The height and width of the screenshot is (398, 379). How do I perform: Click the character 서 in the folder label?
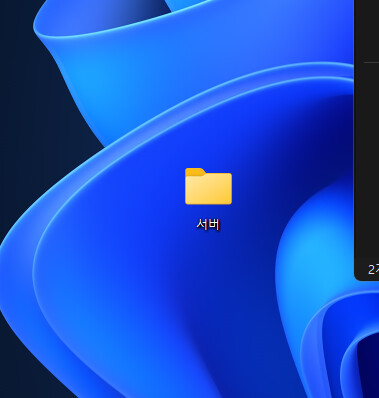pos(202,224)
